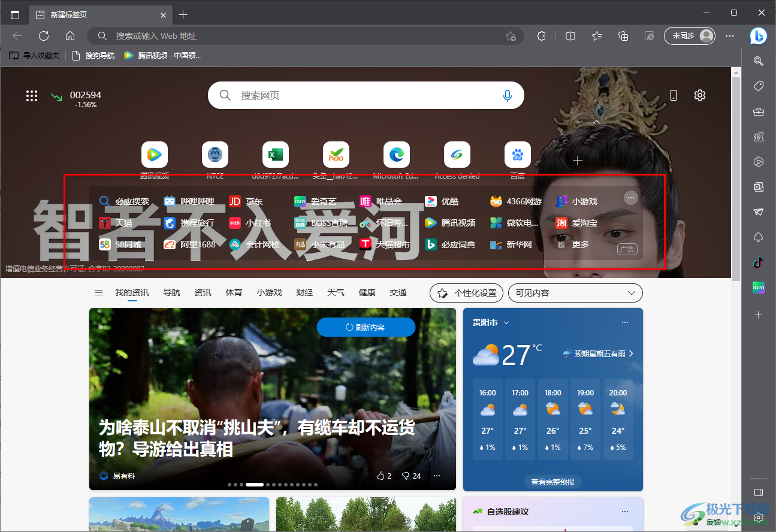776x532 pixels.
Task: Open the page settings gear icon
Action: point(699,95)
